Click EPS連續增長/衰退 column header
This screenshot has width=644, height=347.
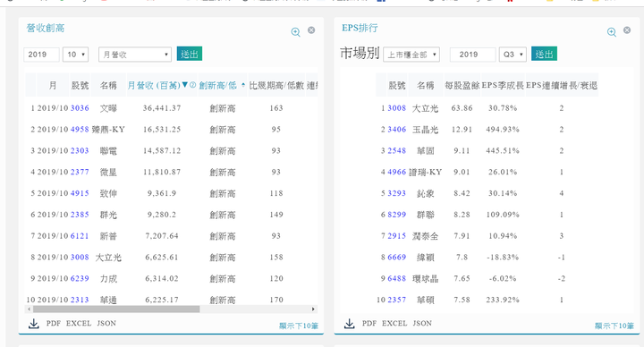point(562,86)
